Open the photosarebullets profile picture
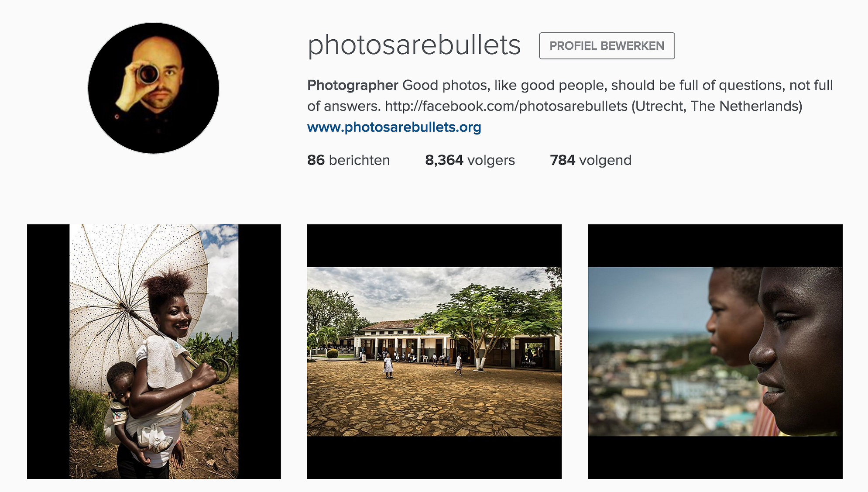This screenshot has height=492, width=868. tap(154, 88)
